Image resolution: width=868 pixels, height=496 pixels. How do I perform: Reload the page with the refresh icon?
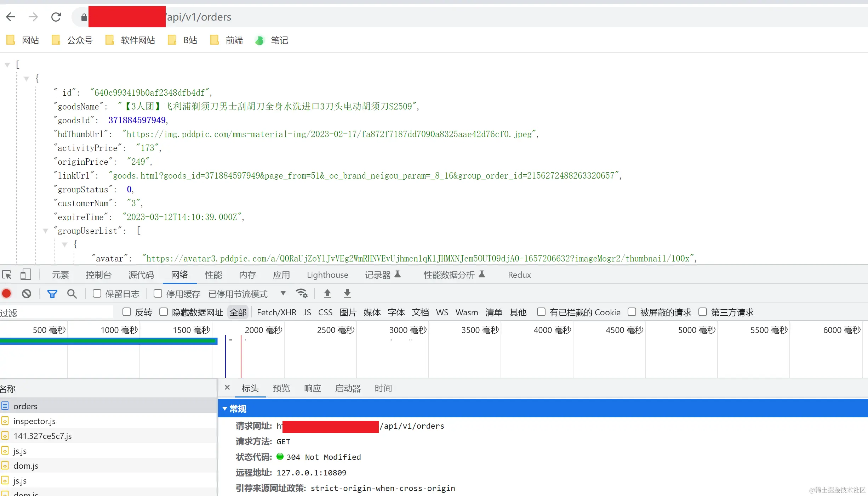tap(56, 17)
